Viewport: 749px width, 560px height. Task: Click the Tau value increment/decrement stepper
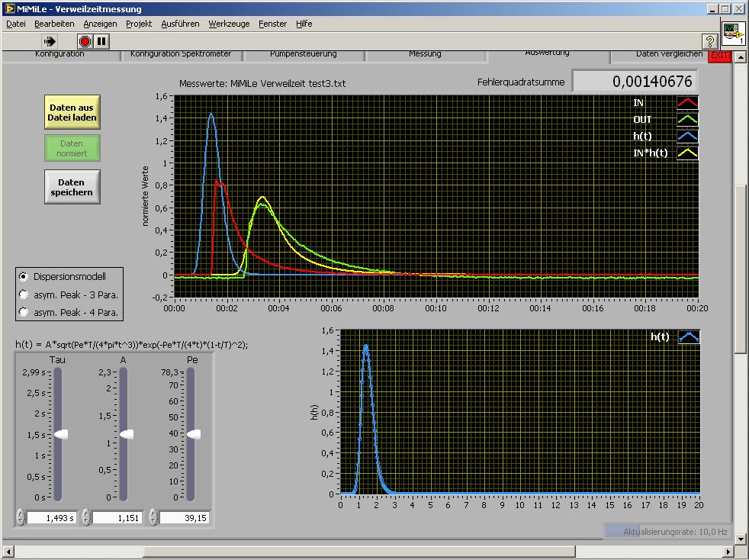pyautogui.click(x=21, y=518)
